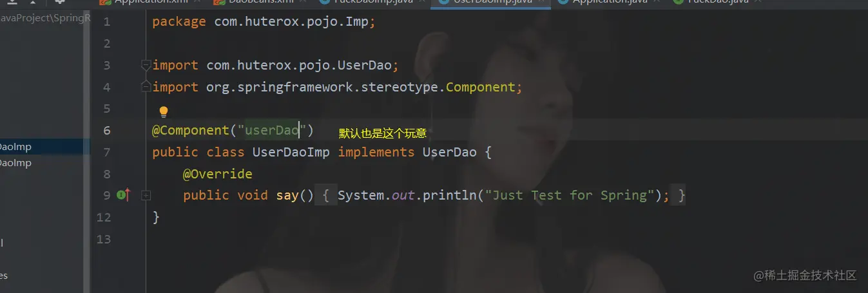
Task: Click the folded closing brace on line 9
Action: [679, 195]
